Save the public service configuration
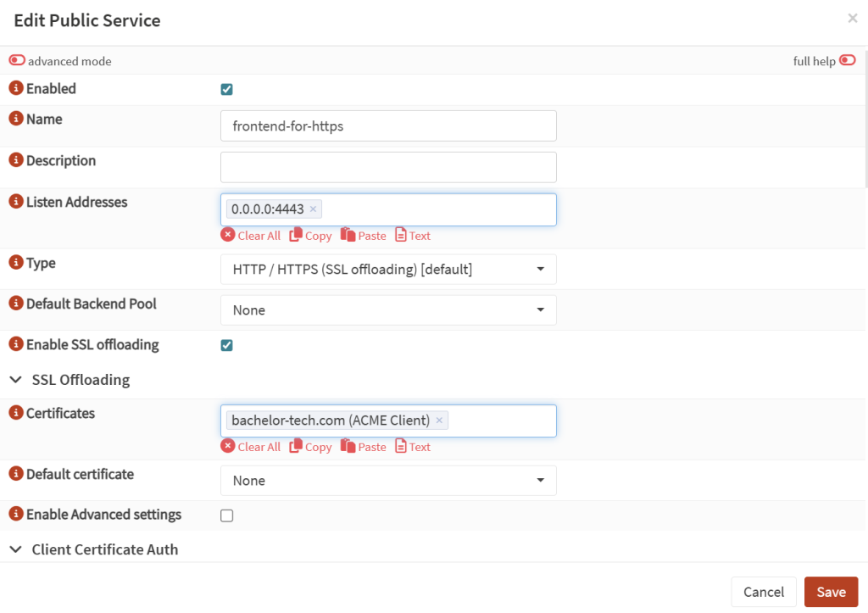Screen dimensions: 868x613 click(831, 592)
